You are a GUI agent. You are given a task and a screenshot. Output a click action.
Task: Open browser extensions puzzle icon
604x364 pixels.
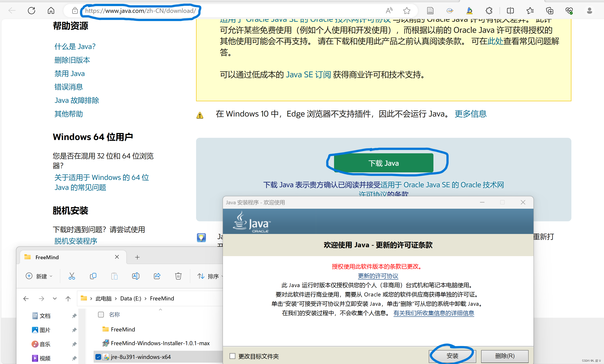(489, 11)
